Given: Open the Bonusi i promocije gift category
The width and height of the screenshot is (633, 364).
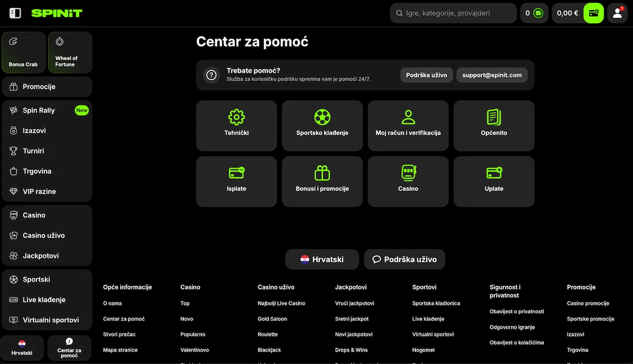Looking at the screenshot, I should (x=322, y=181).
